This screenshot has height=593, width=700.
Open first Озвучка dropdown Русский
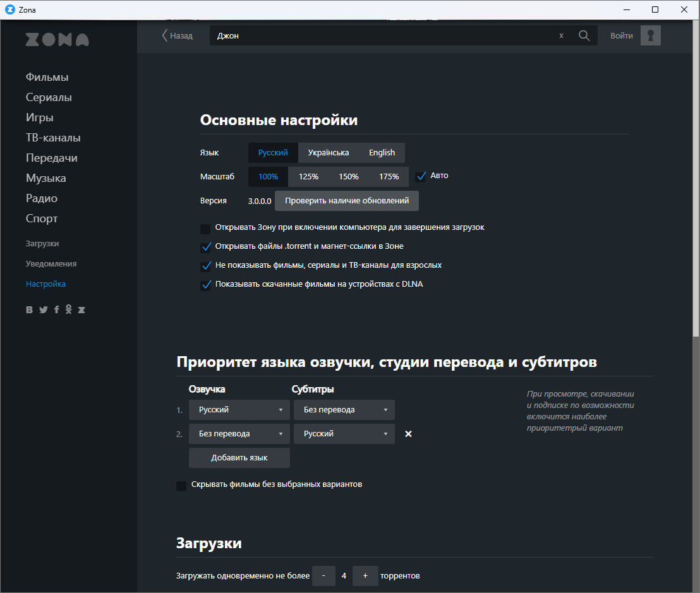click(239, 410)
